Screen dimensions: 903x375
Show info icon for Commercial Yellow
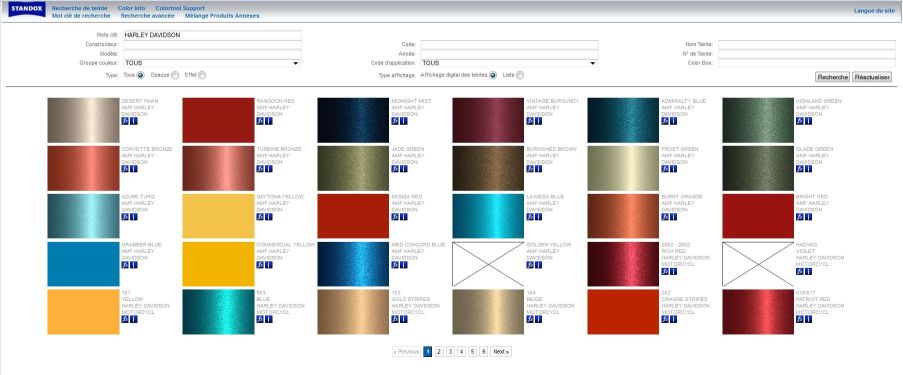pos(268,264)
